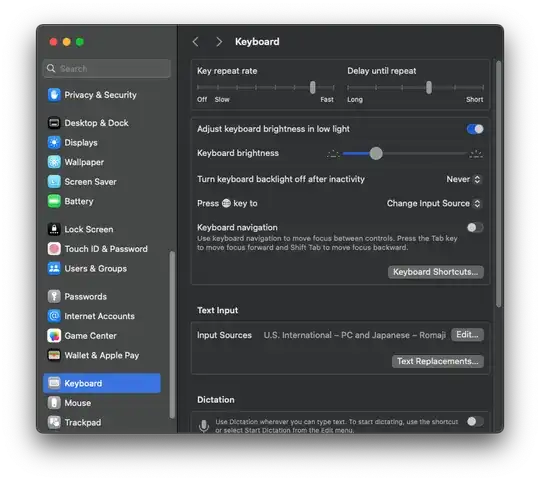This screenshot has height=481, width=540.
Task: Go back with the left chevron
Action: (196, 42)
